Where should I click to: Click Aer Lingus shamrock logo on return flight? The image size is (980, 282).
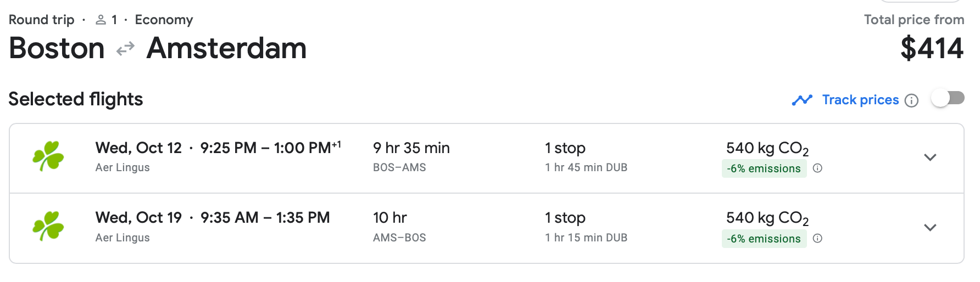(x=48, y=226)
